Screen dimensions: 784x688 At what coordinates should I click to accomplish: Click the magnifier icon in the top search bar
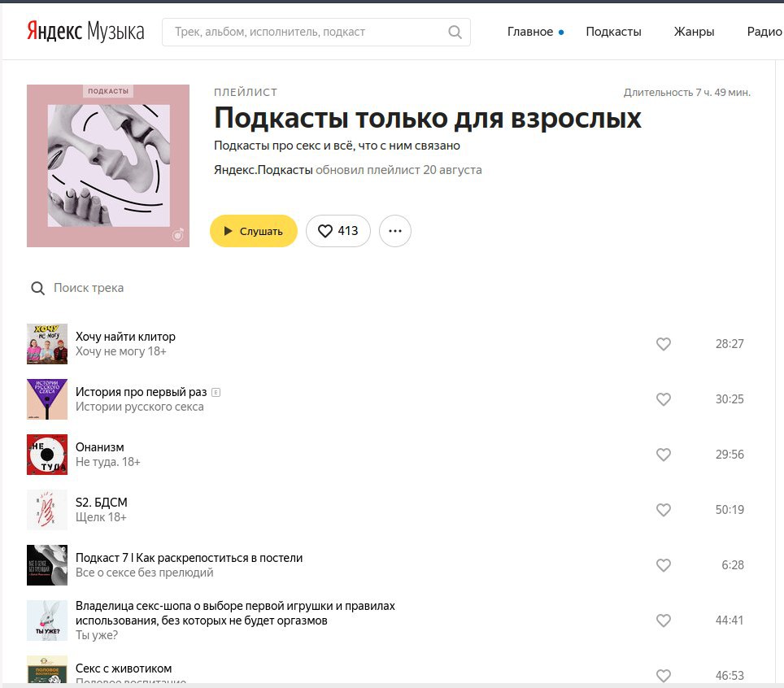[x=455, y=32]
